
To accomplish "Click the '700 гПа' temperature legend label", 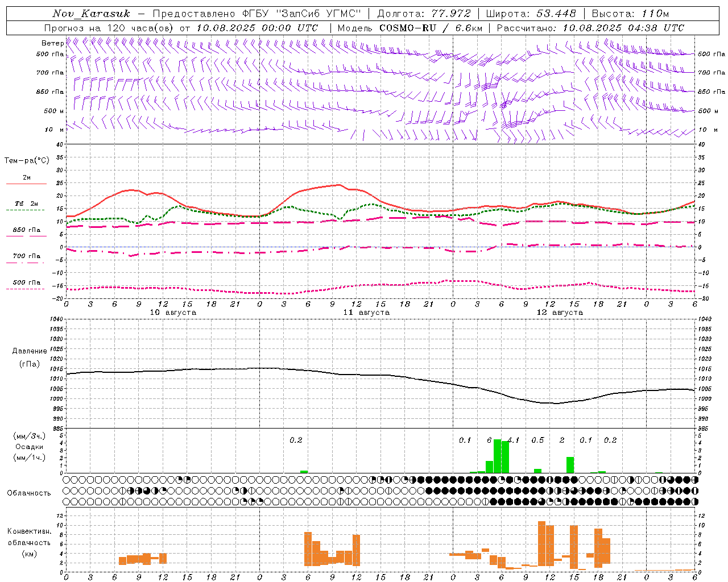I will click(27, 256).
